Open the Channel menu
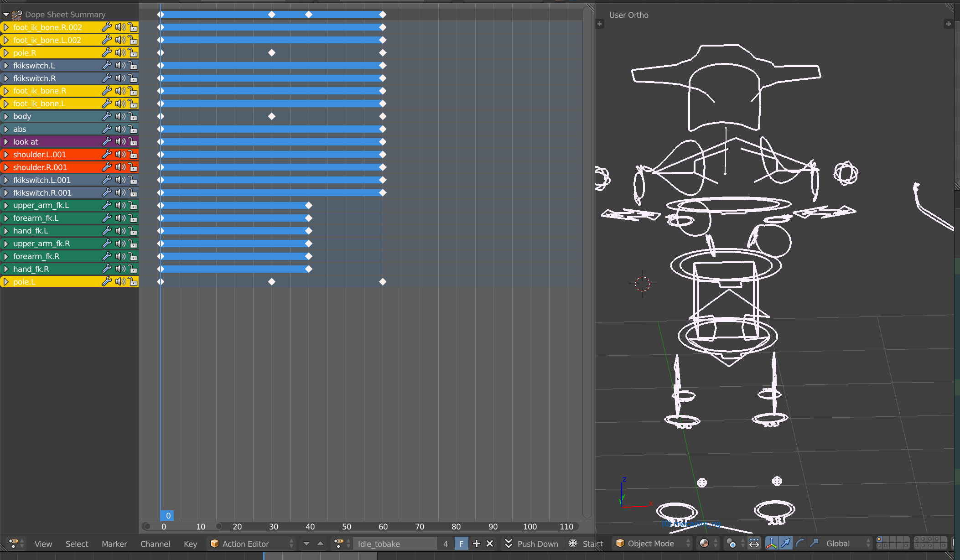The image size is (960, 560). point(155,544)
